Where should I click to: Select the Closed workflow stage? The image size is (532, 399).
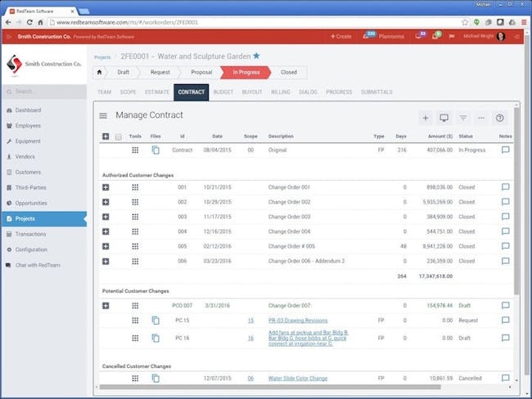pos(288,72)
